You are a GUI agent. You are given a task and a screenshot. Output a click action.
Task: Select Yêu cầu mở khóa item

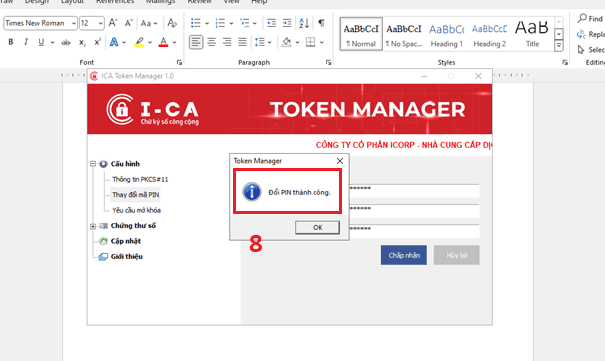[136, 210]
